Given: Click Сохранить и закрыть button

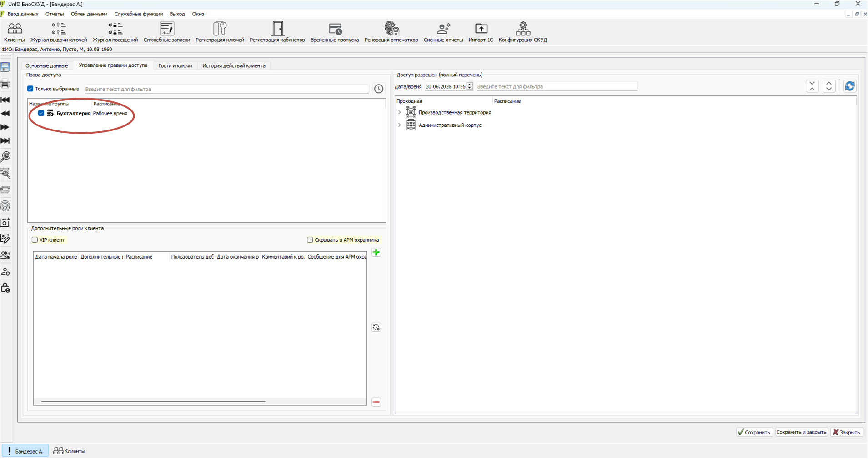Looking at the screenshot, I should click(801, 432).
